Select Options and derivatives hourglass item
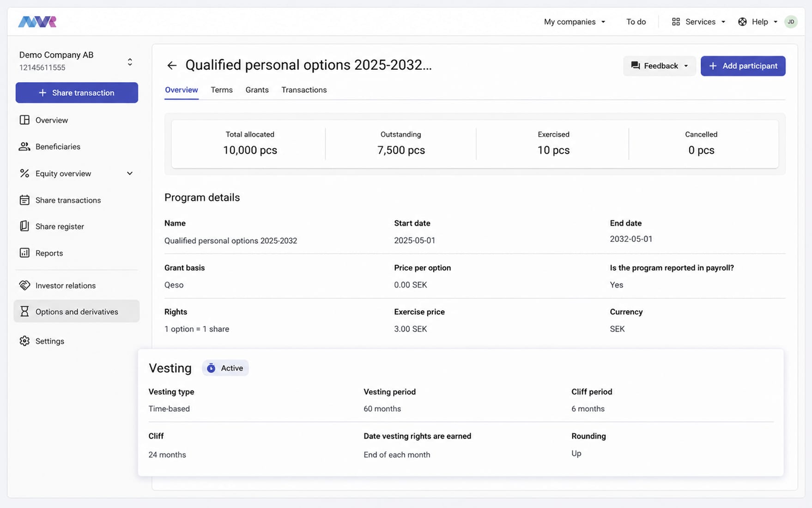The width and height of the screenshot is (812, 508). click(77, 311)
